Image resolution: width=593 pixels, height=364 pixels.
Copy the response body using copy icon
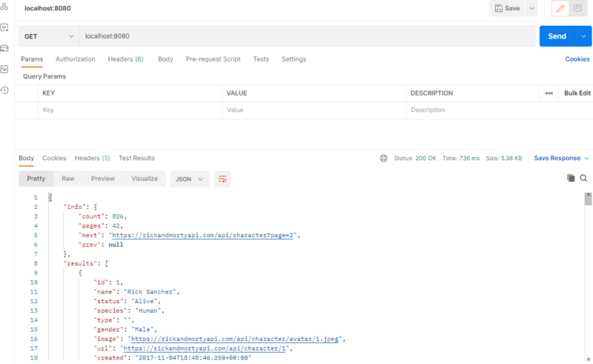(571, 179)
